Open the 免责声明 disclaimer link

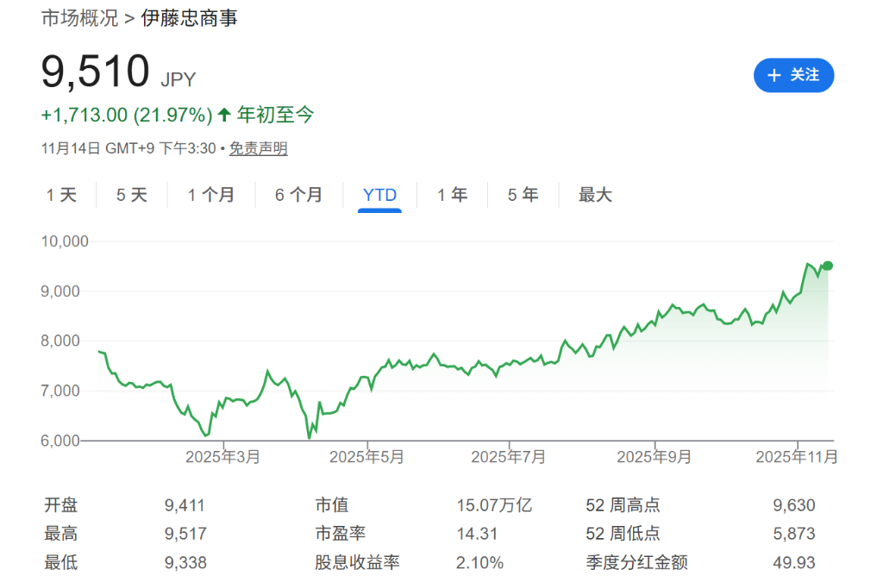coord(258,148)
